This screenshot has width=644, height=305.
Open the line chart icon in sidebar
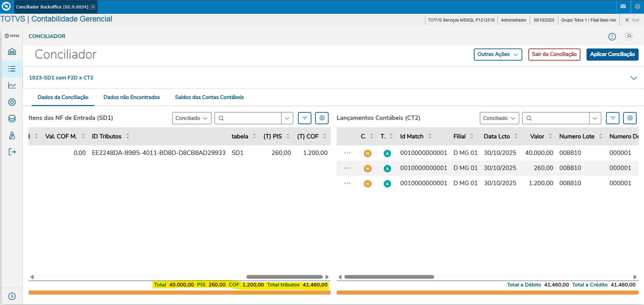pyautogui.click(x=12, y=86)
